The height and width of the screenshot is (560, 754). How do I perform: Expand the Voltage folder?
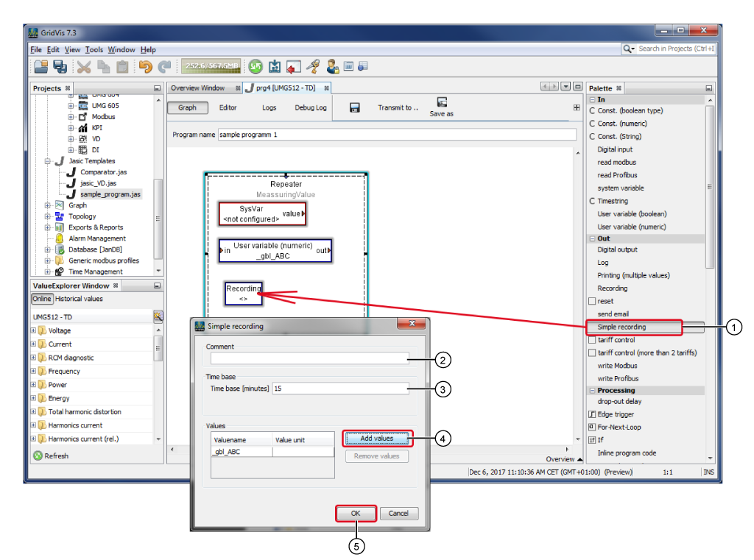33,331
